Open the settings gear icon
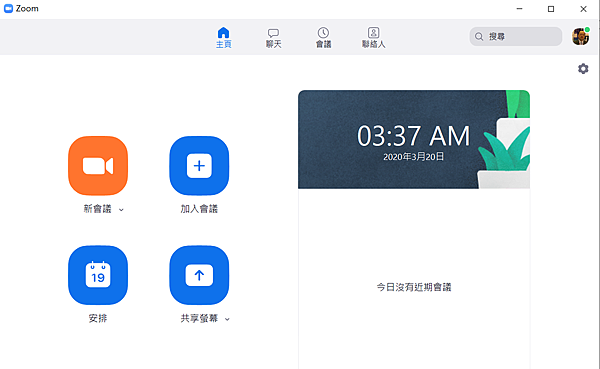The image size is (600, 369). coord(583,69)
